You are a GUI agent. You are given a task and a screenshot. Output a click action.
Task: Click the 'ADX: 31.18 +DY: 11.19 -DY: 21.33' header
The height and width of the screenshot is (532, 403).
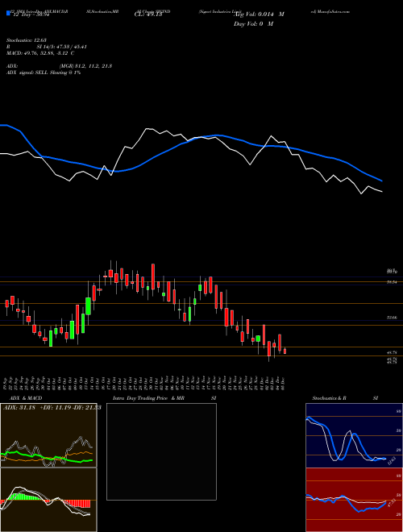point(52,408)
